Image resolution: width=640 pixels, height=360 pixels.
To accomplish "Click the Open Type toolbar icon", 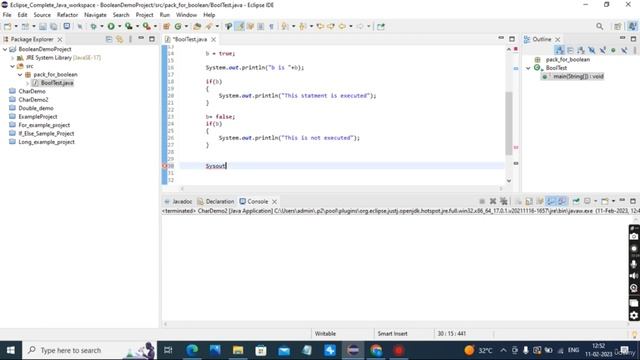I will pos(197,27).
